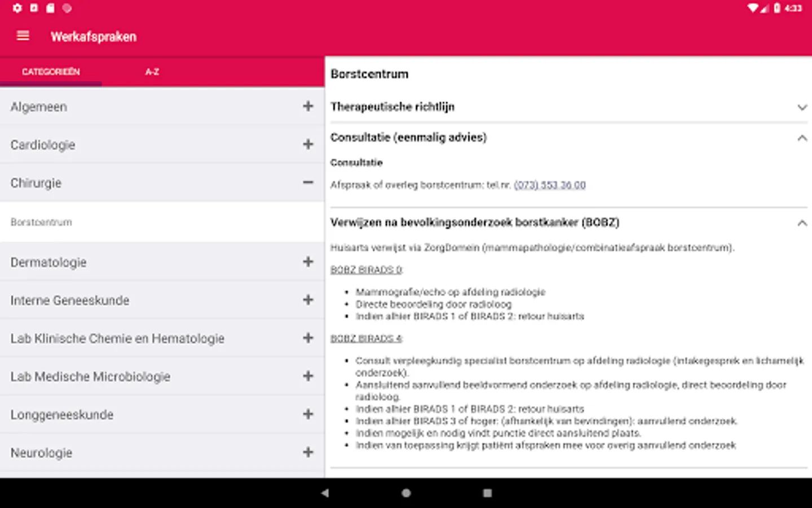
Task: Click 'Mammografie/echo op afdeling radiologie' bullet
Action: coord(451,292)
